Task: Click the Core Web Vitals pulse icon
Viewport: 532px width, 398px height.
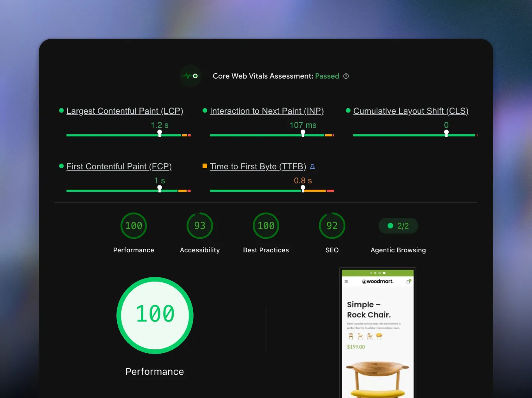Action: pyautogui.click(x=190, y=76)
